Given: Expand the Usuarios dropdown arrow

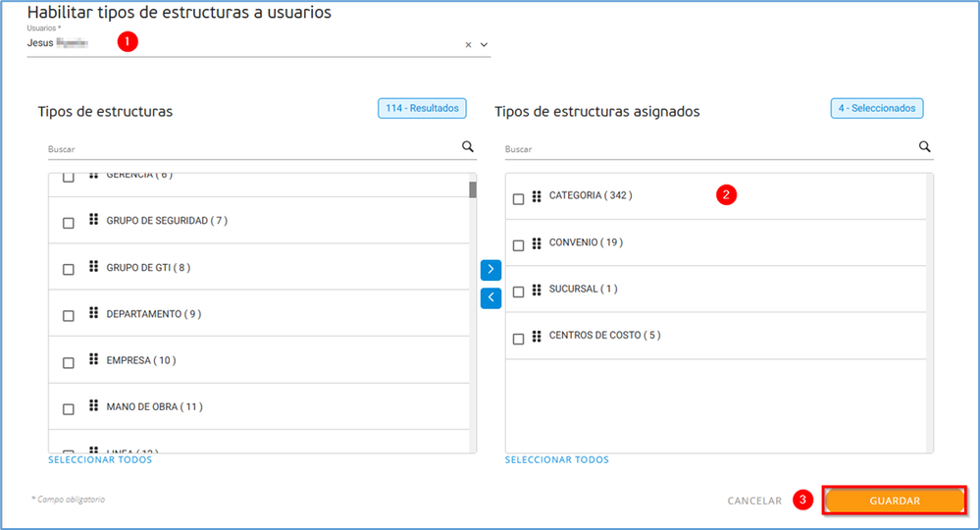Looking at the screenshot, I should 484,45.
